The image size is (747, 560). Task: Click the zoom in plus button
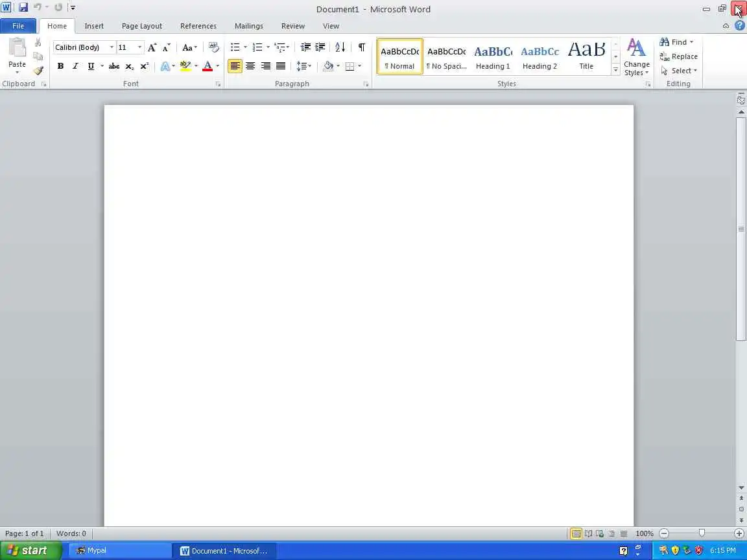(x=739, y=534)
